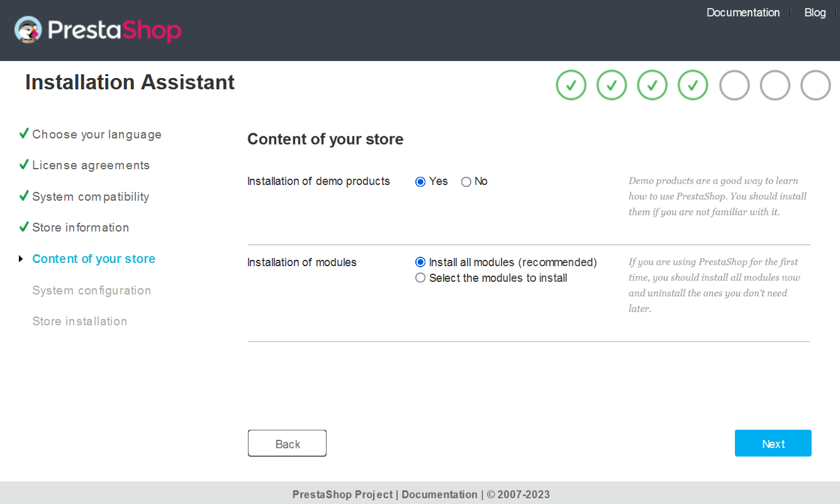Screen dimensions: 840x504
Task: Click the fifth empty step circle
Action: click(734, 85)
